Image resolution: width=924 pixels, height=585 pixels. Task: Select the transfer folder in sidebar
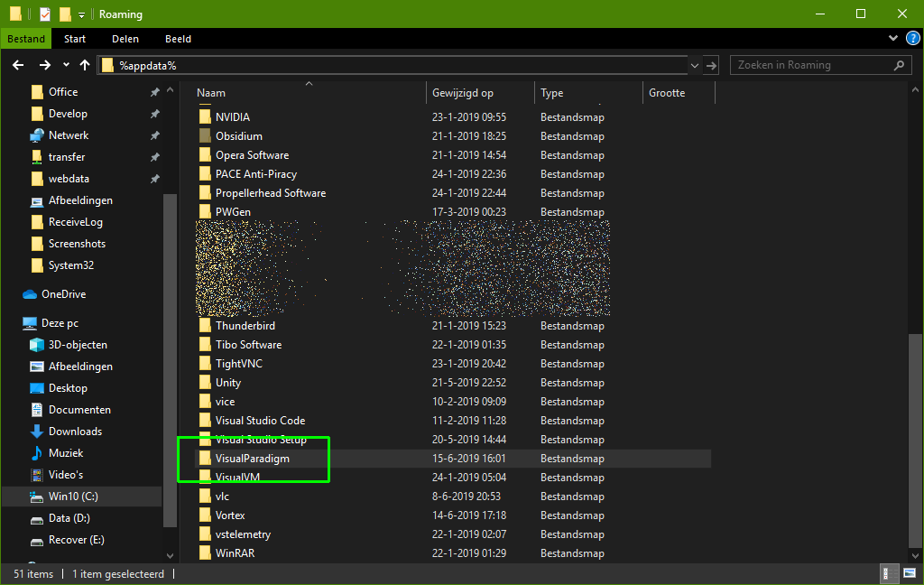(x=67, y=157)
